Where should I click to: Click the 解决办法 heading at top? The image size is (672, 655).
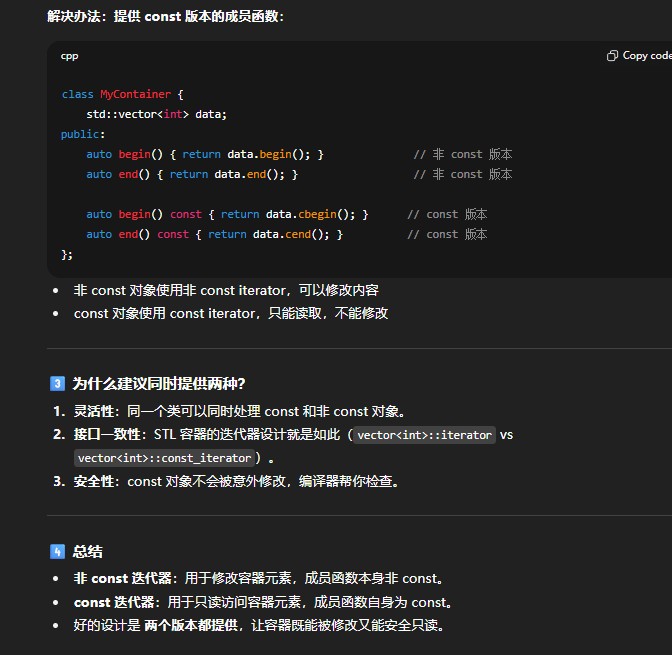pyautogui.click(x=165, y=16)
